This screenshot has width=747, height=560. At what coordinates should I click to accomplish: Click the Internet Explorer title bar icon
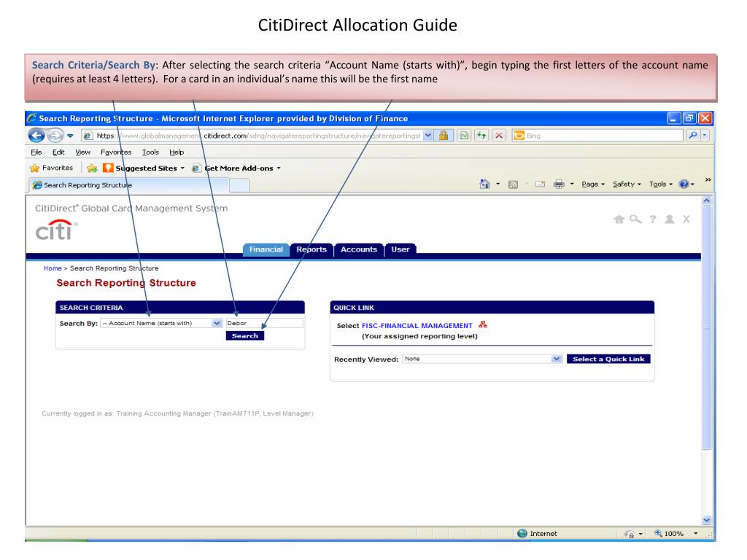(32, 118)
